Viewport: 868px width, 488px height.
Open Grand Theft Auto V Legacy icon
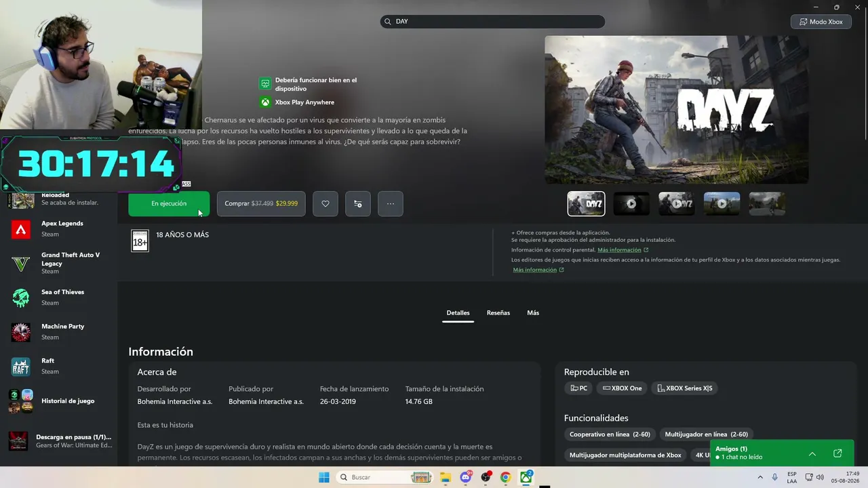click(x=21, y=263)
